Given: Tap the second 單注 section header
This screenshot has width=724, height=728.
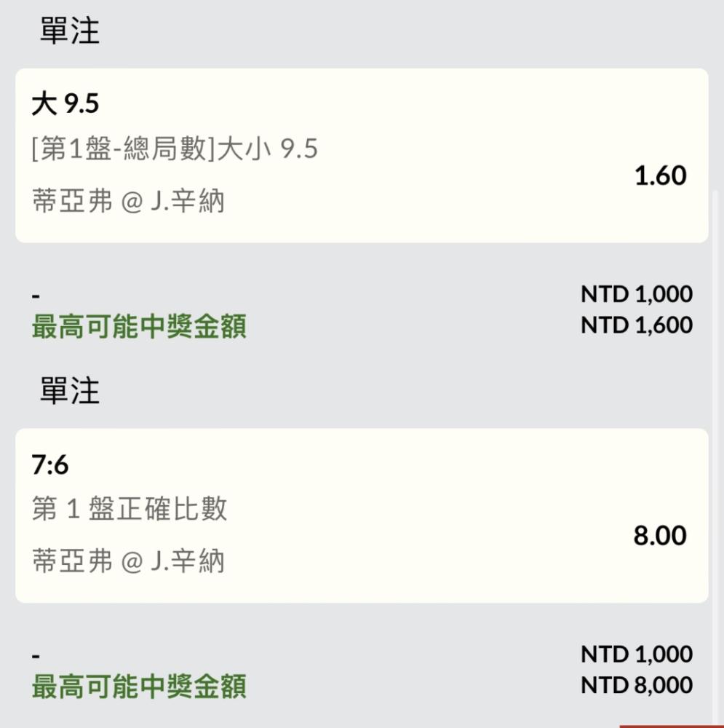Looking at the screenshot, I should click(70, 390).
